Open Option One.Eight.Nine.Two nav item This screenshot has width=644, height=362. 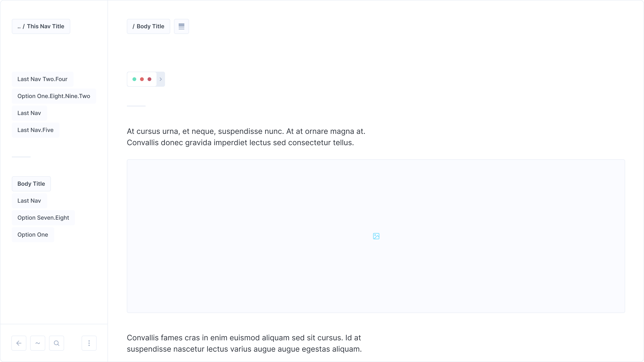[x=54, y=96]
